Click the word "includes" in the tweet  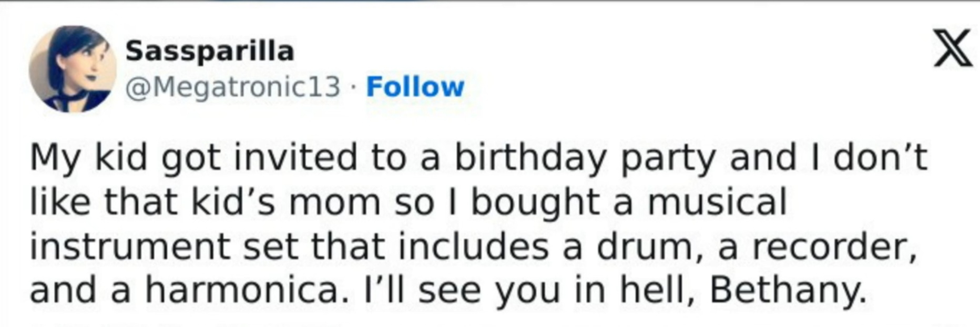(x=473, y=246)
